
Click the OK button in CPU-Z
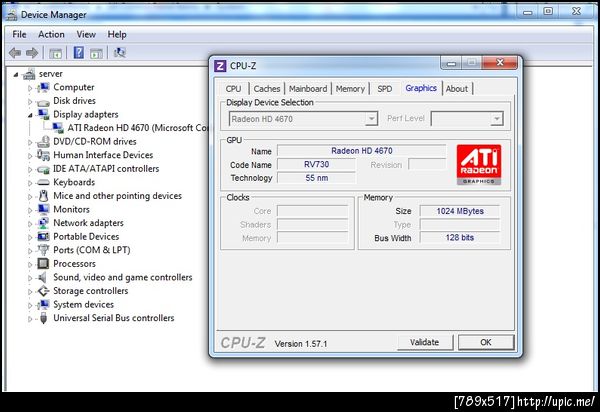[x=486, y=342]
